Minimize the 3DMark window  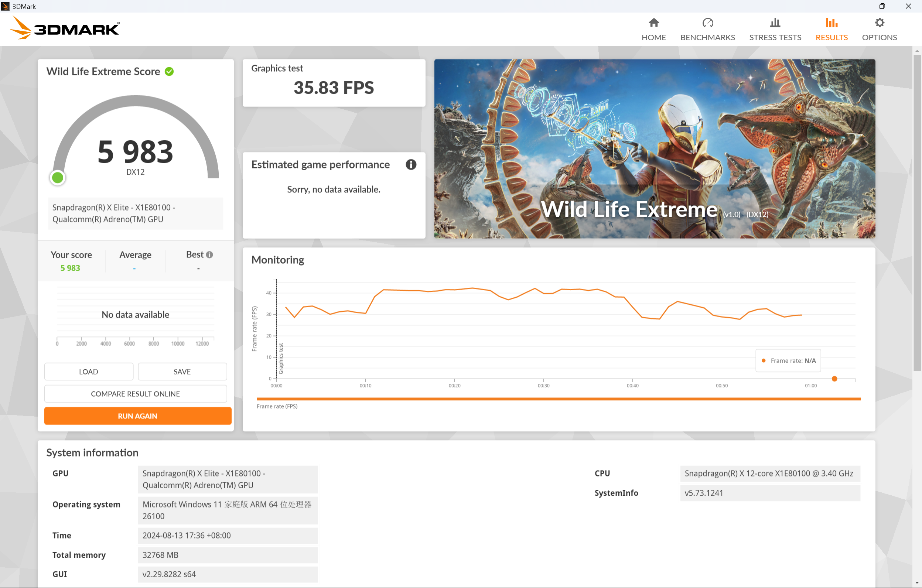pos(857,6)
